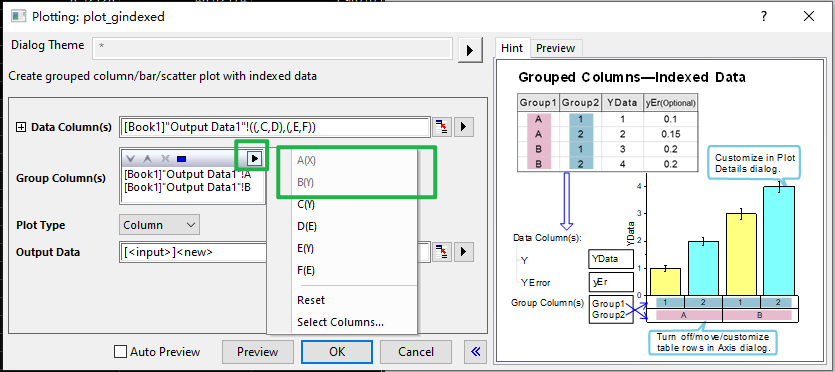The image size is (835, 372).
Task: Click the Cancel button
Action: pyautogui.click(x=416, y=352)
